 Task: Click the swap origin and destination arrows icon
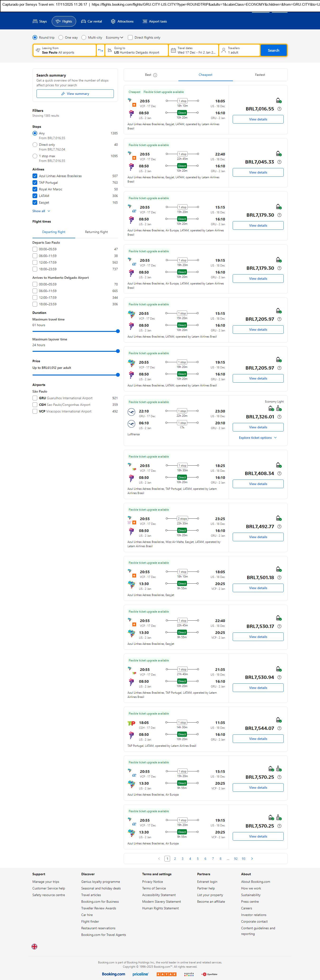[x=100, y=50]
